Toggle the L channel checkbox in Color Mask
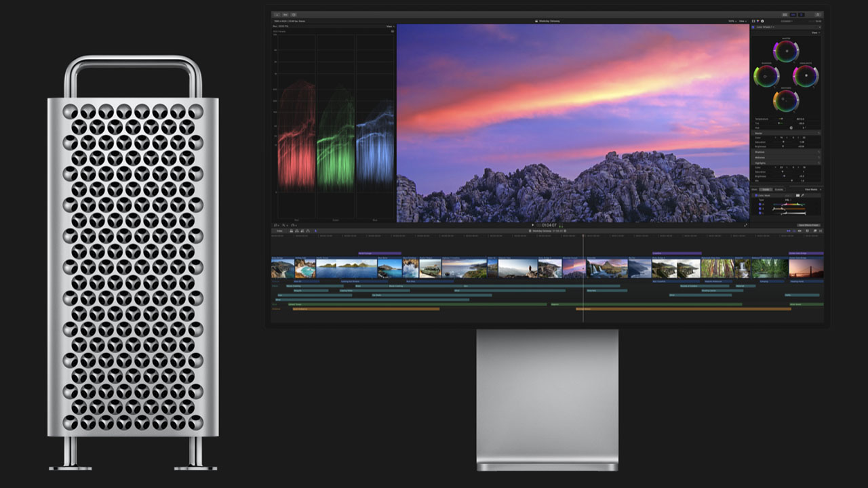This screenshot has height=488, width=868. 760,213
